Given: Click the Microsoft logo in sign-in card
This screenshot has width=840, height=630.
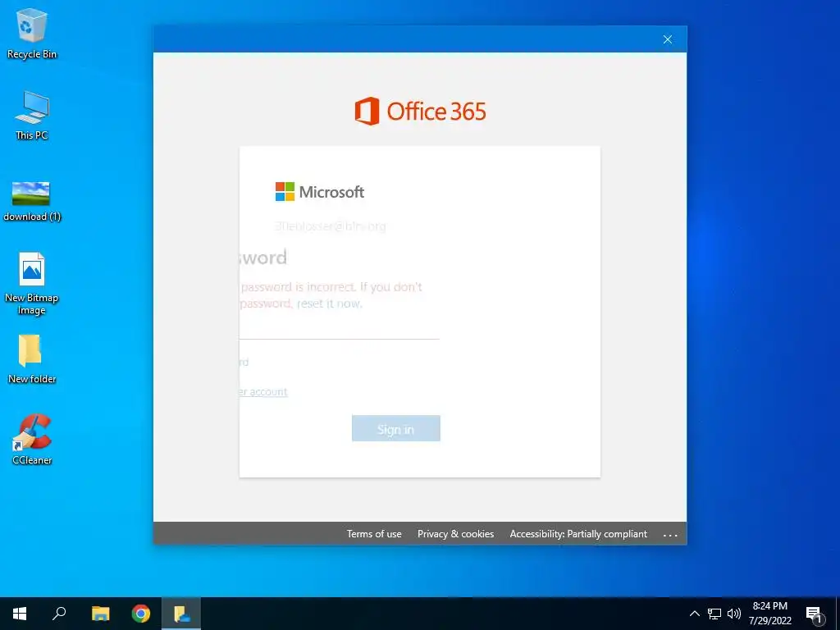Looking at the screenshot, I should (320, 192).
